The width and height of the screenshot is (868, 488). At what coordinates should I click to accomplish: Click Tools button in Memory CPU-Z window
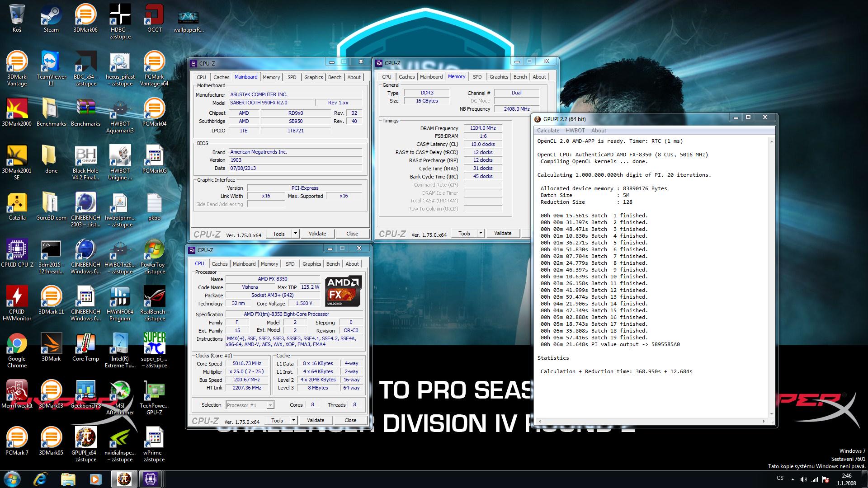pyautogui.click(x=464, y=234)
